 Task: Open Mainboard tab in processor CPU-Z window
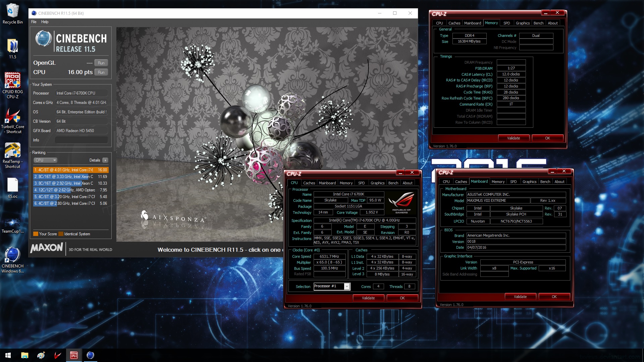327,183
